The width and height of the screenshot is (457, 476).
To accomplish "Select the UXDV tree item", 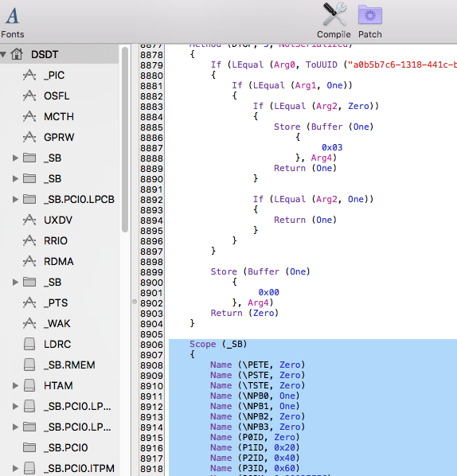I will [58, 220].
